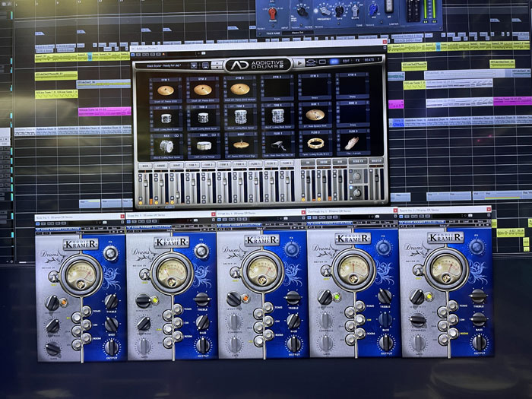Select the CYM 2 cymbal slot
This screenshot has width=532, height=399.
203,90
